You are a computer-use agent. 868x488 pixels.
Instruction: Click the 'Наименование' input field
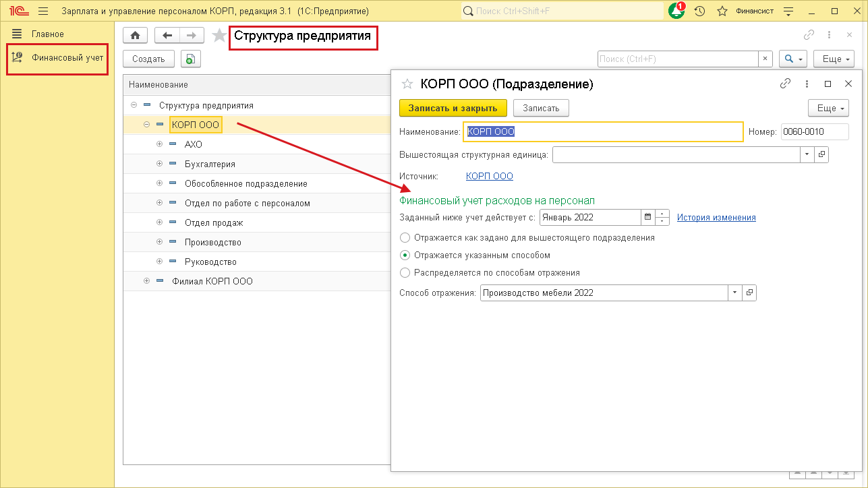point(603,132)
